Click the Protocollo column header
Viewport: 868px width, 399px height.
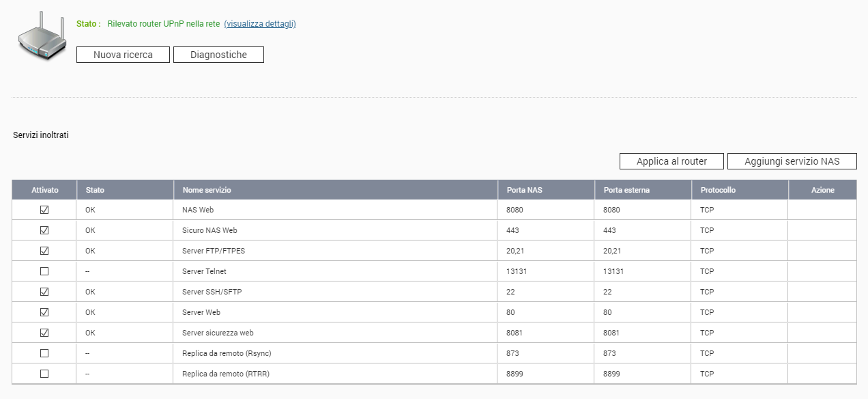pos(718,190)
